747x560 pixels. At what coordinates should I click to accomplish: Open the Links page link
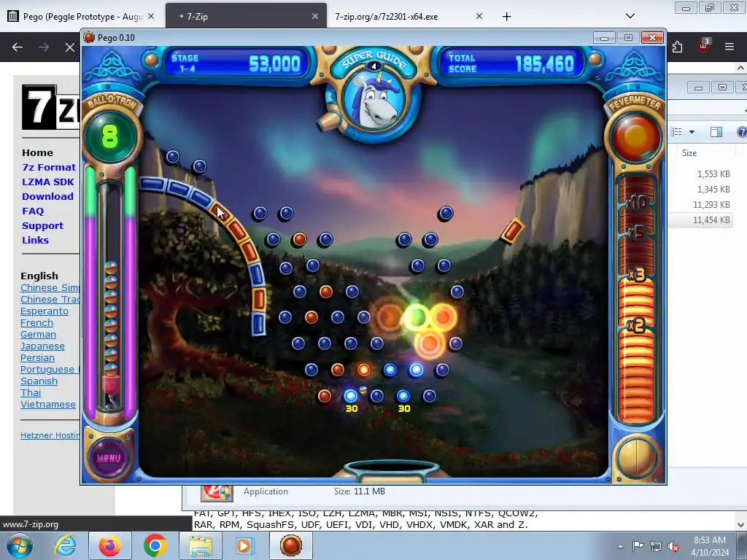pos(35,241)
